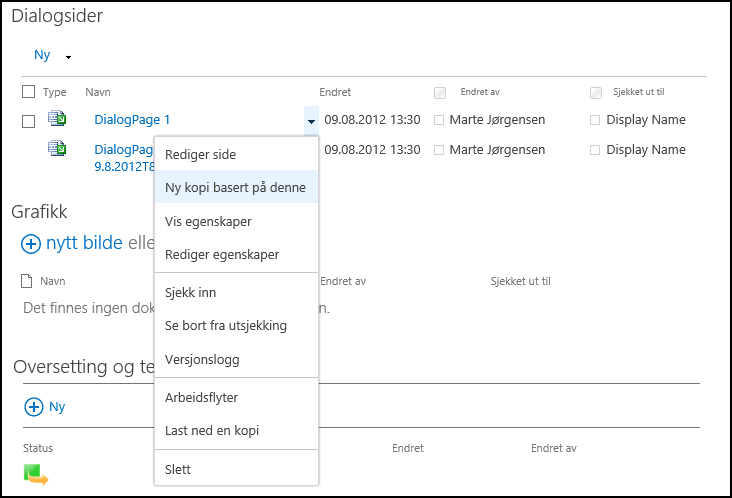
Task: Check the Display Name box in second row
Action: (595, 150)
